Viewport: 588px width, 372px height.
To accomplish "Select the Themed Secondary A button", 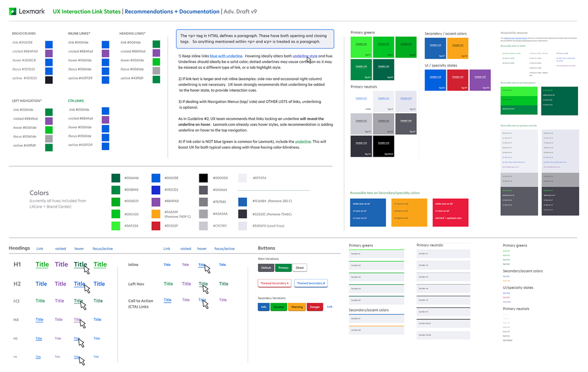I will click(x=275, y=283).
